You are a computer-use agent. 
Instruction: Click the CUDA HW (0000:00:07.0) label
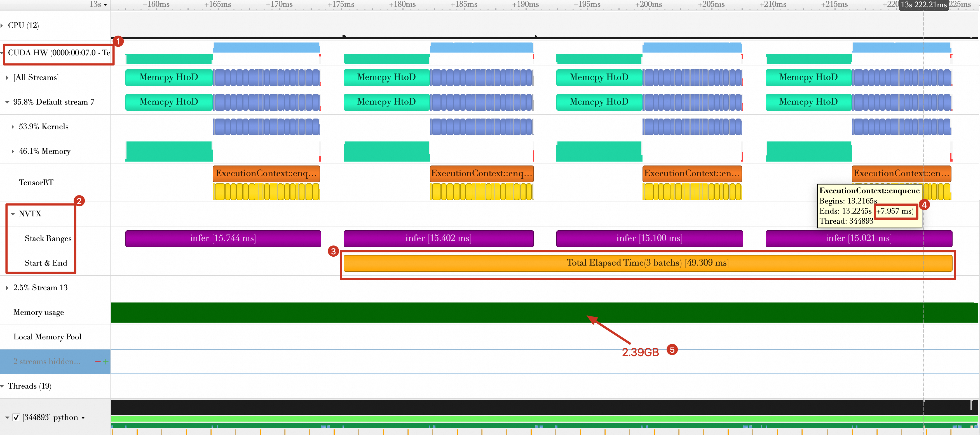click(x=59, y=53)
